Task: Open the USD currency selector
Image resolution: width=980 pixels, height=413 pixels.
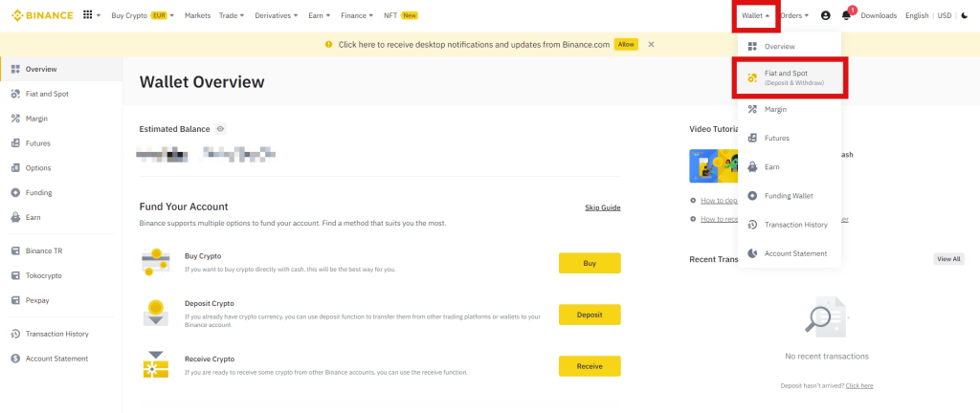Action: [944, 15]
